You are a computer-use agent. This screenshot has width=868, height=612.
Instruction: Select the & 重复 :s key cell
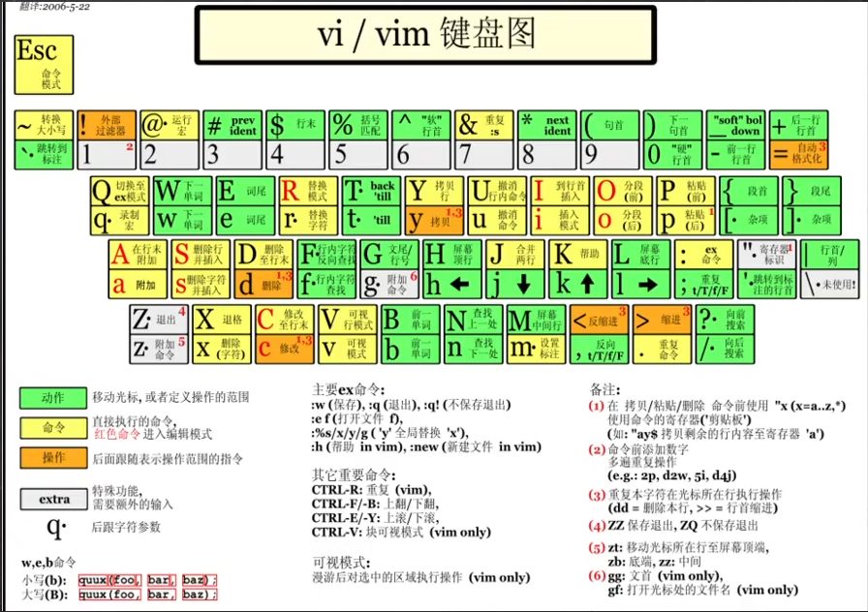pos(483,125)
